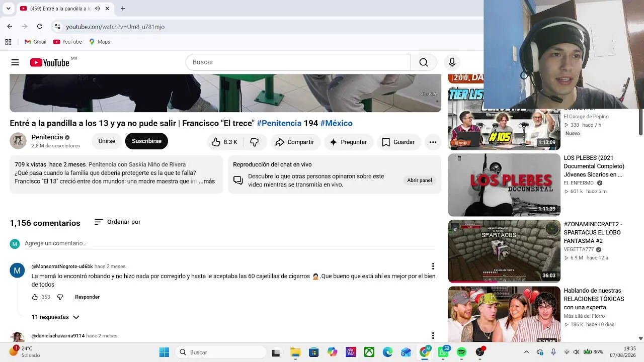The height and width of the screenshot is (362, 644).
Task: Show hidden system tray icons
Action: tap(526, 352)
